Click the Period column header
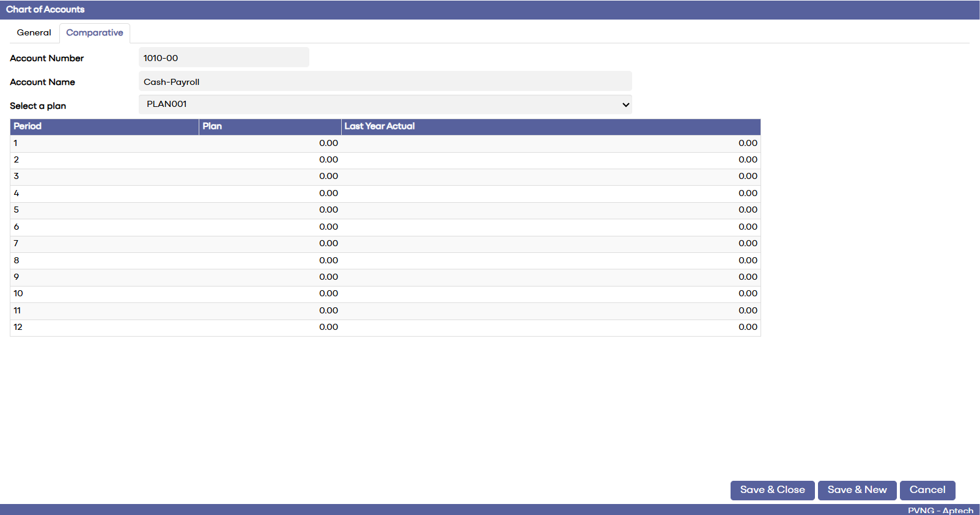 (x=105, y=126)
